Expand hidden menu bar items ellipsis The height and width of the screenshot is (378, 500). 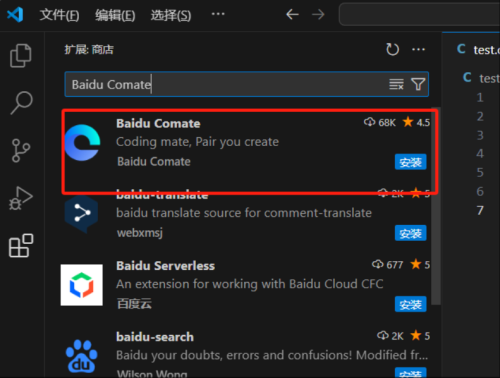click(x=218, y=14)
